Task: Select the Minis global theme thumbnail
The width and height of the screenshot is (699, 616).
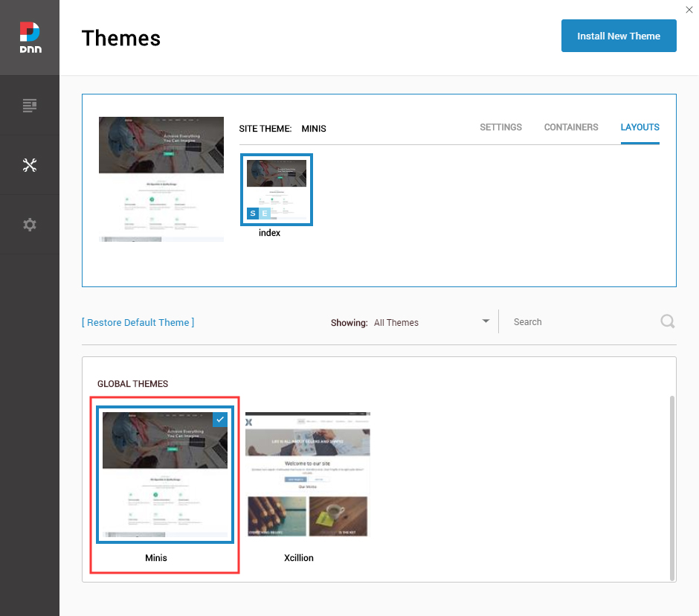Action: [165, 475]
